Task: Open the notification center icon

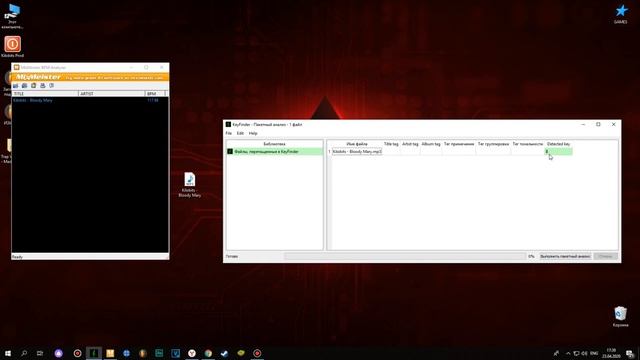Action: click(x=630, y=353)
